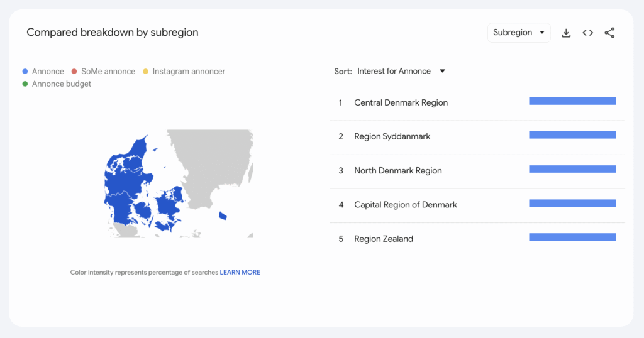The image size is (644, 338).
Task: Select North Denmark Region row
Action: click(x=477, y=171)
